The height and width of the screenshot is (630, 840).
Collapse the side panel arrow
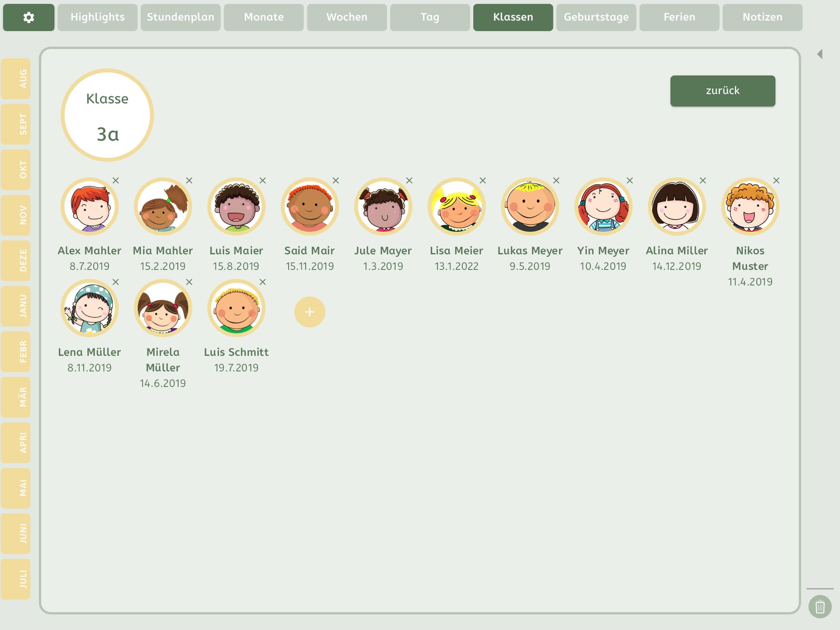coord(820,54)
